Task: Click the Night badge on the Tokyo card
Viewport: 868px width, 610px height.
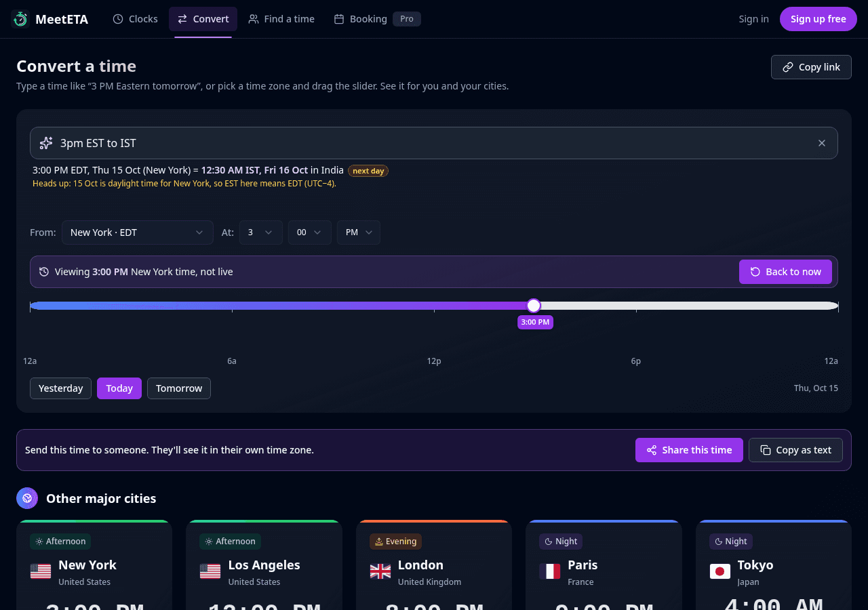Action: coord(731,542)
